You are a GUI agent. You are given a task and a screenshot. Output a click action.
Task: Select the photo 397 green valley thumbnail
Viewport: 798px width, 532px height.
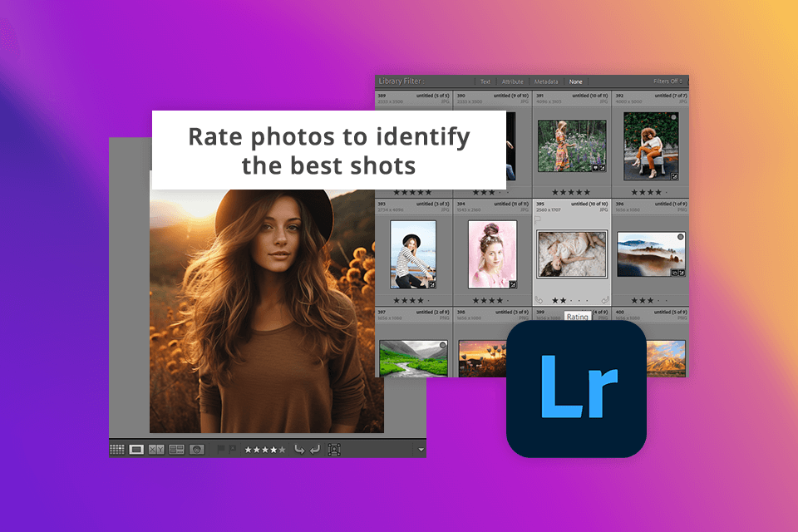point(413,359)
